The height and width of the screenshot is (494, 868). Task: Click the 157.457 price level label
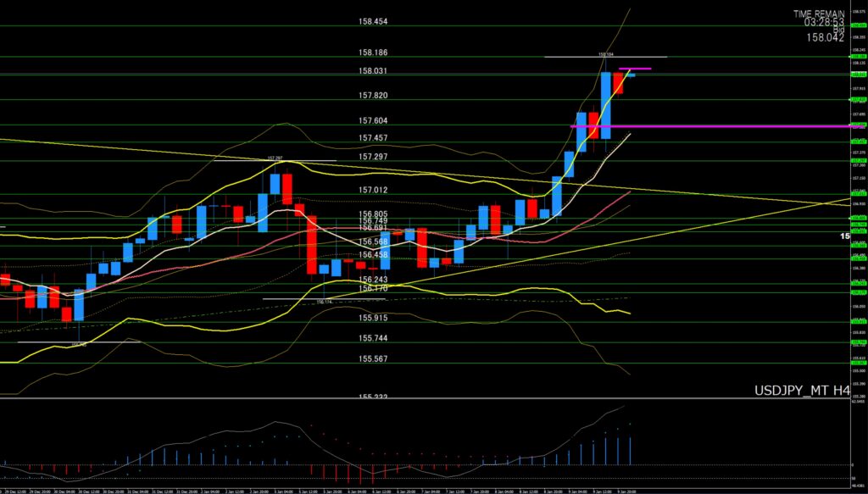click(x=373, y=138)
